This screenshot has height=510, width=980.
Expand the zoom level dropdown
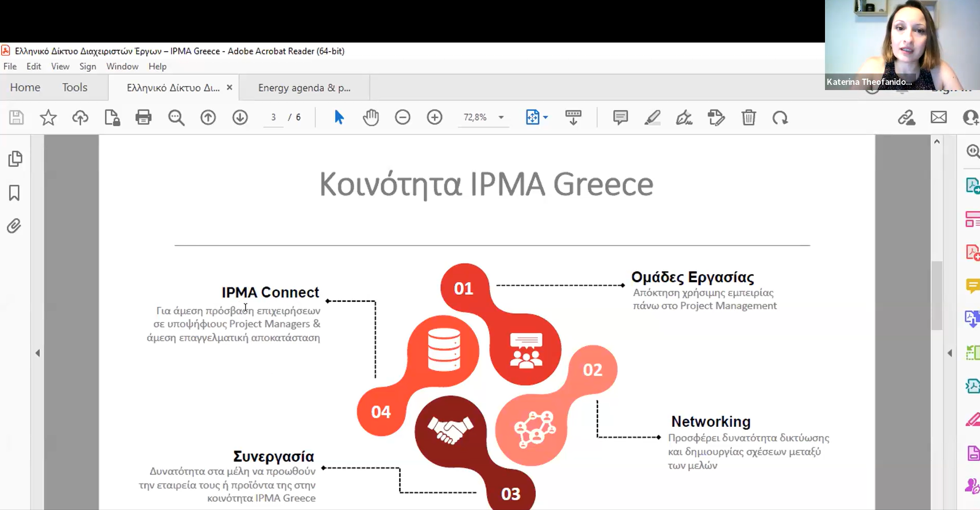point(501,118)
